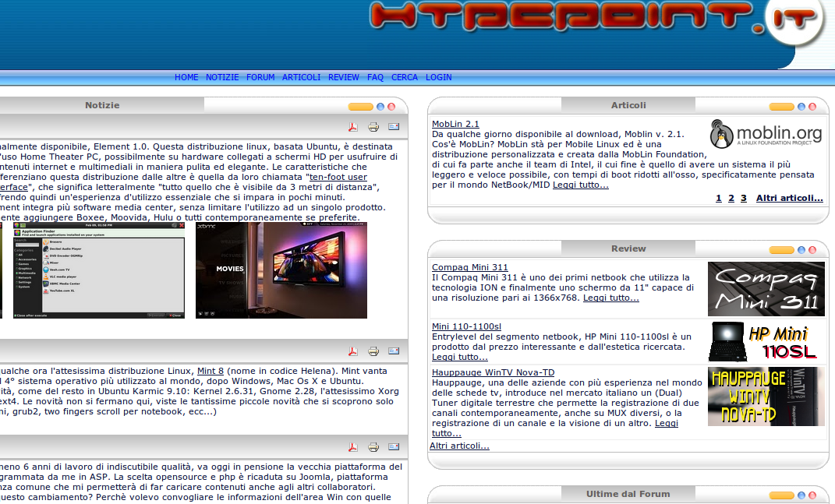This screenshot has width=835, height=504.
Task: Open PDF icon for the Element 1.0 news item
Action: 353,127
